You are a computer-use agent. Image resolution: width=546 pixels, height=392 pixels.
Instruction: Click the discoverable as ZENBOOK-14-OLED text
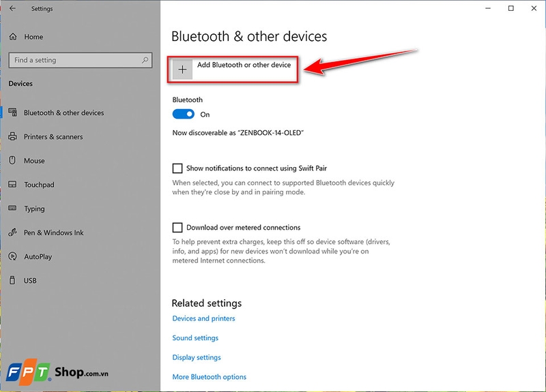point(238,133)
